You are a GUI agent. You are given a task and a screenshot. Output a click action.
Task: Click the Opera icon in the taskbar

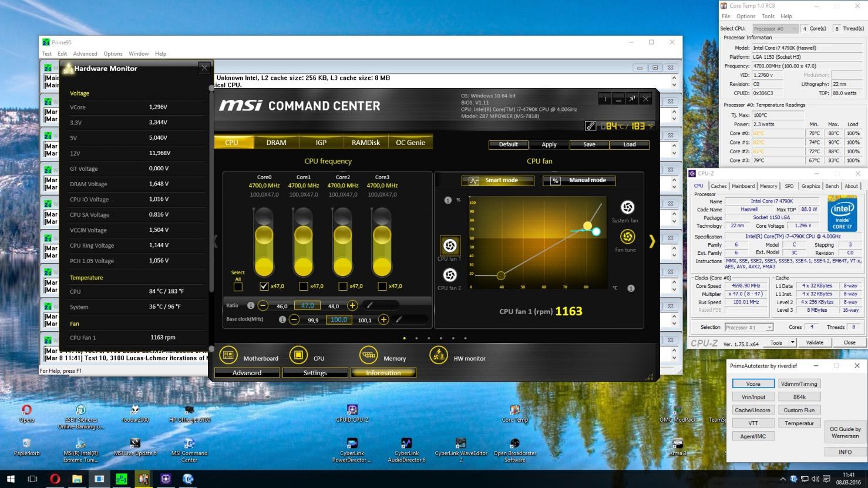tap(55, 479)
